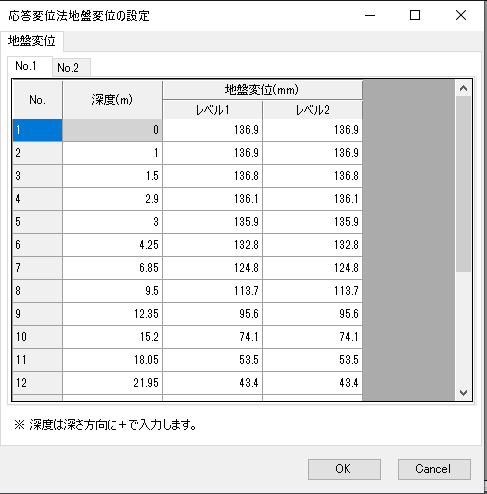
Task: Select the depth cell with value 0
Action: click(112, 130)
